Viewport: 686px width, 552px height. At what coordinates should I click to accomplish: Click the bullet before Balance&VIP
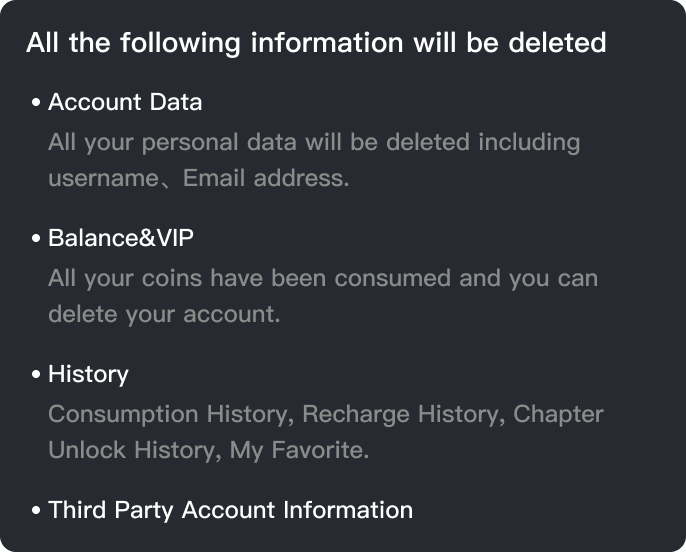(36, 239)
